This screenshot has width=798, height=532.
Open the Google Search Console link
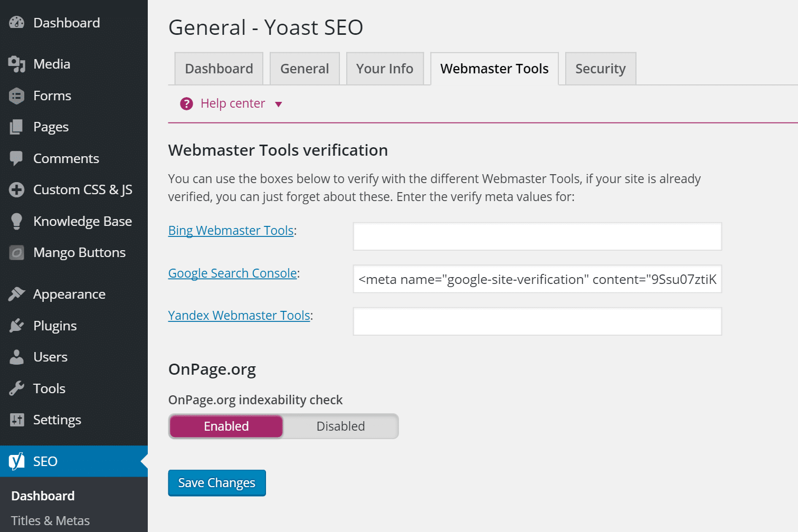pos(233,273)
